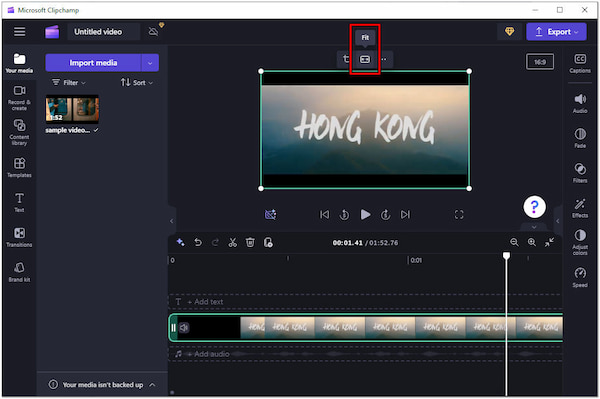Click the Import media button
Viewport: 600px width, 399px height.
tap(93, 63)
